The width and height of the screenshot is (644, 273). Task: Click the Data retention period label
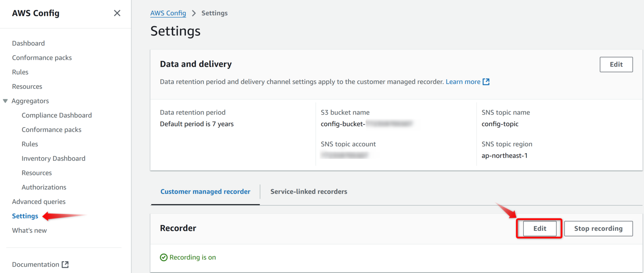pos(193,112)
